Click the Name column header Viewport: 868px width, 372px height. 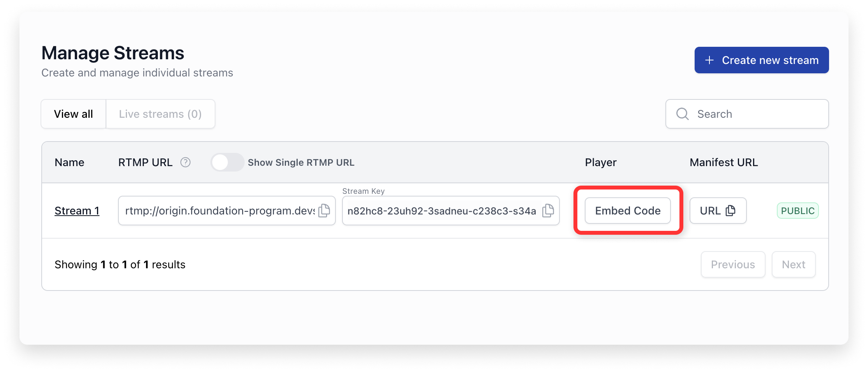(69, 162)
